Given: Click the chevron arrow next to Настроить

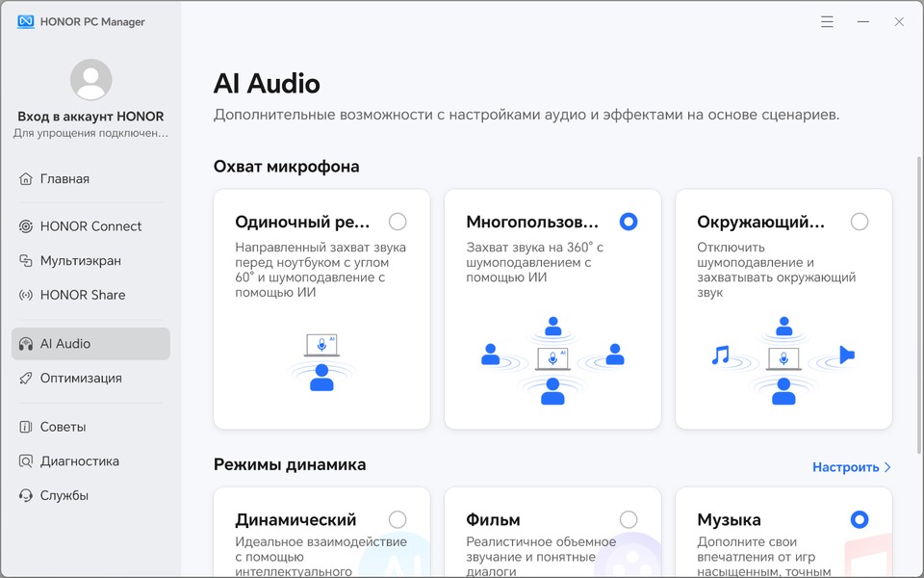Looking at the screenshot, I should point(887,467).
